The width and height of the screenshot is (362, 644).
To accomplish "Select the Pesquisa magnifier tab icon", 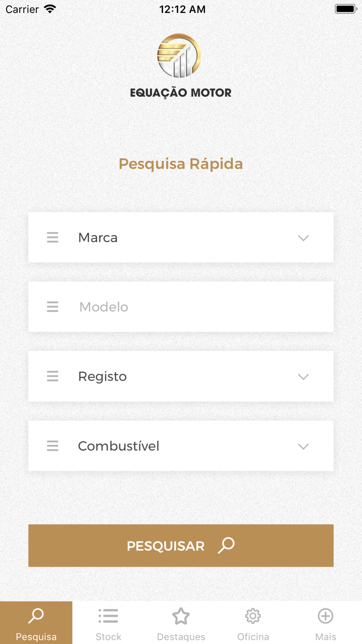I will pos(36,616).
